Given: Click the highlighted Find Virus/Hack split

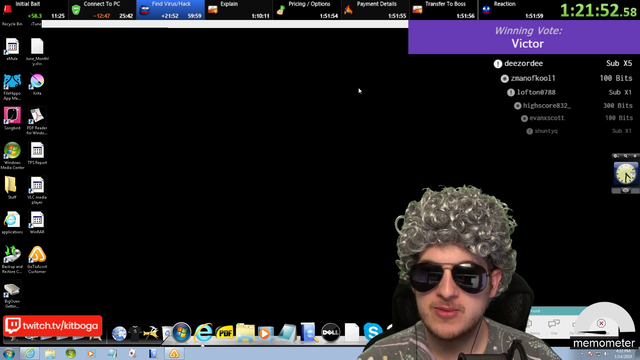Looking at the screenshot, I should [170, 10].
